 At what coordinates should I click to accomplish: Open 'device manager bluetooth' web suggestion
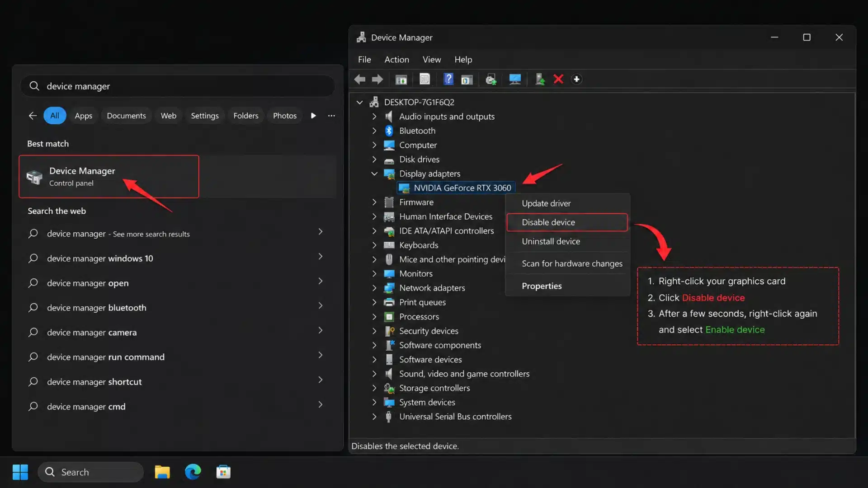(x=176, y=308)
